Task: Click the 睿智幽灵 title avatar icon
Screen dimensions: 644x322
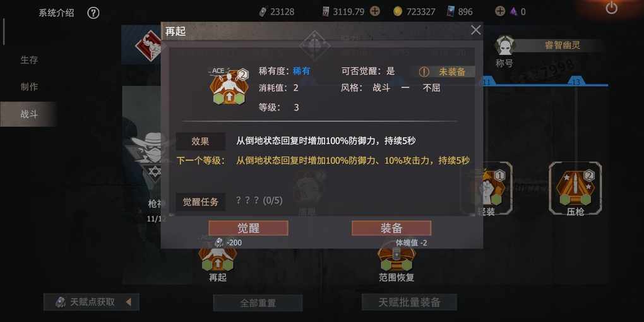Action: pyautogui.click(x=504, y=45)
